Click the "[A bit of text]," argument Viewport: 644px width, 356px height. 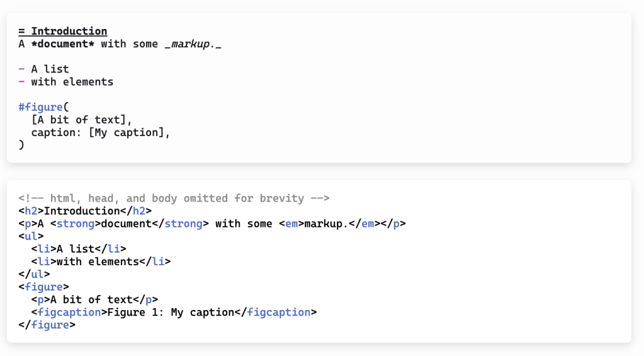(x=82, y=120)
